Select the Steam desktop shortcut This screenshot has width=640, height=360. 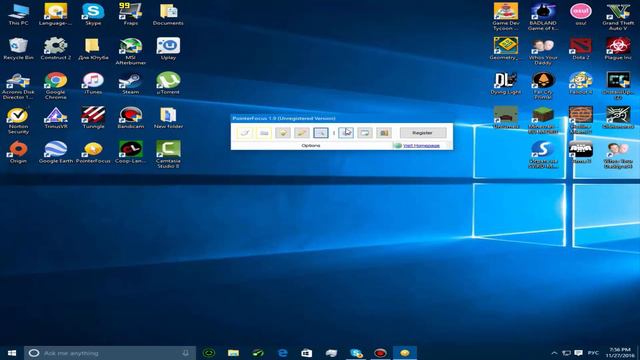[x=131, y=84]
